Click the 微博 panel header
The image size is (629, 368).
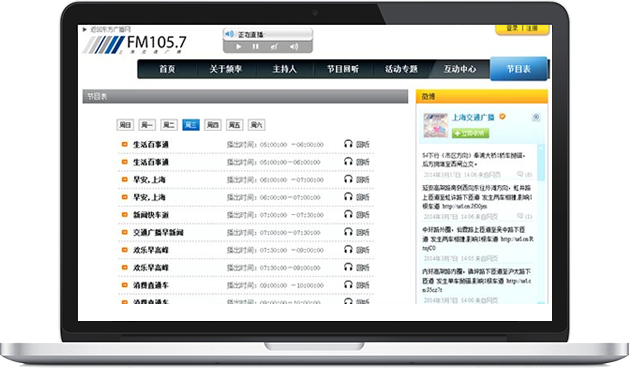tap(482, 97)
